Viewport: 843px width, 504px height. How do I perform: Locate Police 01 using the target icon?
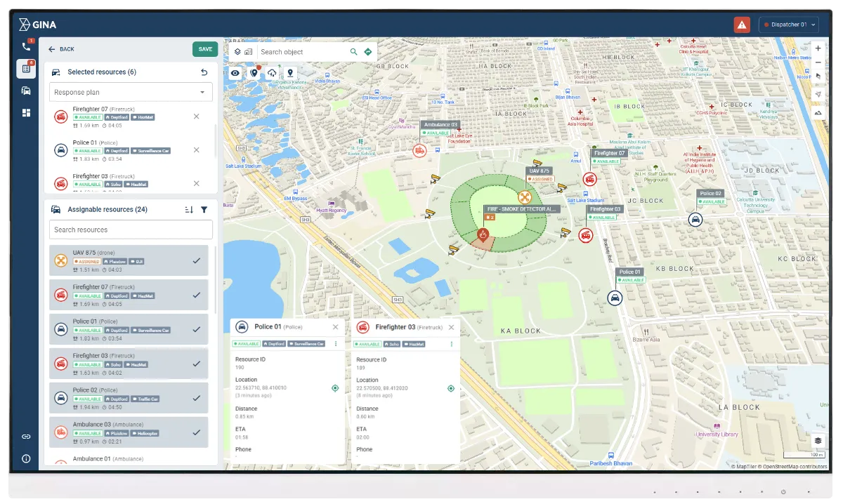point(335,388)
